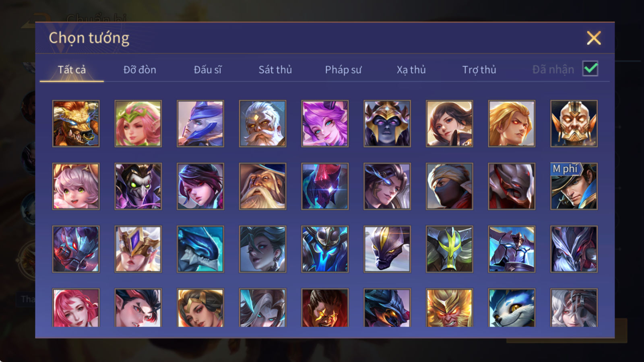Select the purple-haired bunny girl hero

325,123
